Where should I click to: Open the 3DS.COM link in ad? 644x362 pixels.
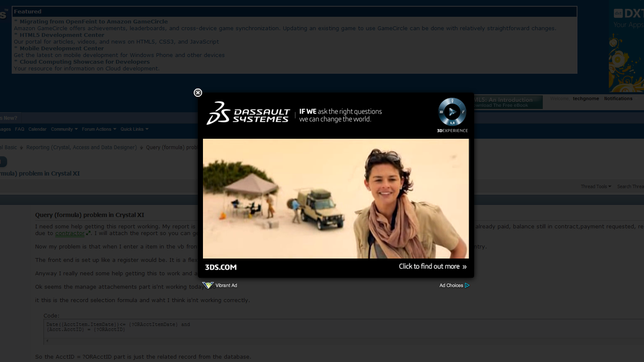point(221,267)
